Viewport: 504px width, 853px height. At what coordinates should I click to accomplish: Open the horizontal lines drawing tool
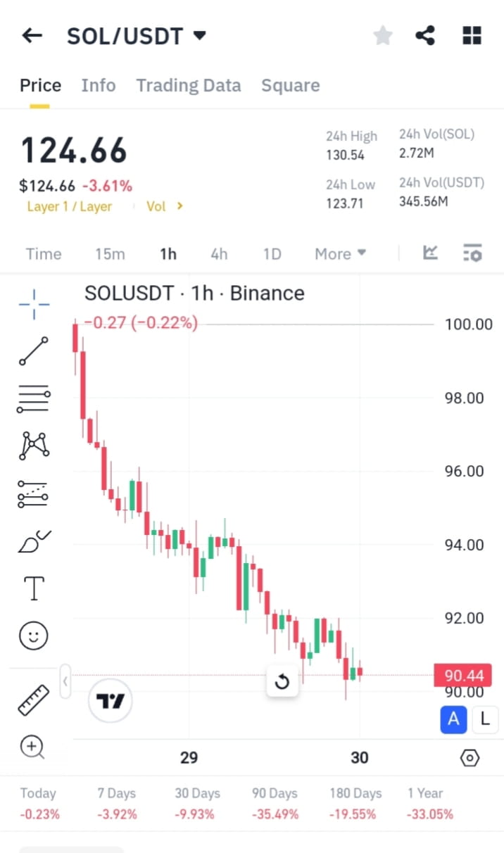[33, 399]
